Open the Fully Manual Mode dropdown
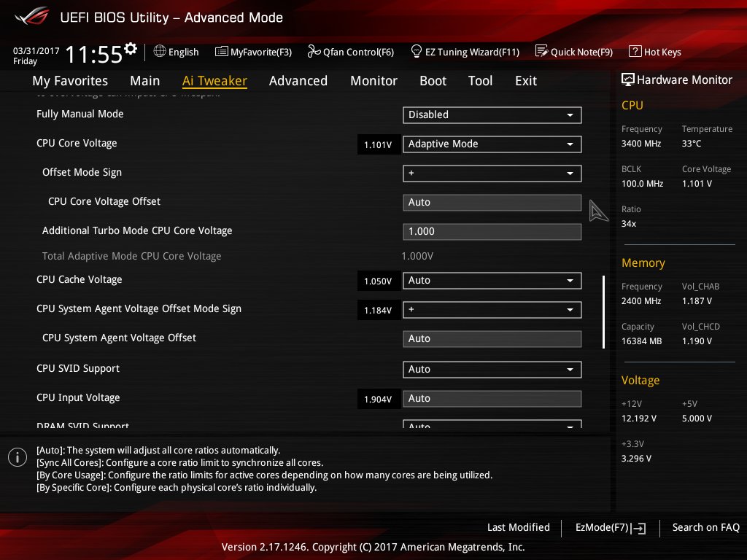This screenshot has width=747, height=560. 492,114
